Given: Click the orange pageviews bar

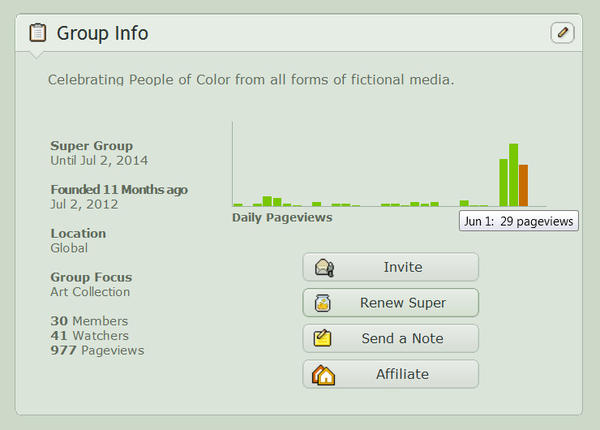Looking at the screenshot, I should pos(523,186).
